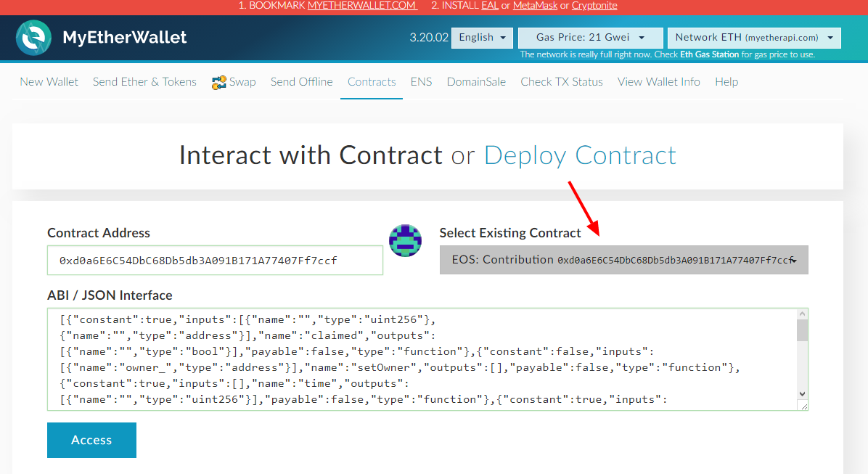Click the version number 3.20.02

pos(429,38)
